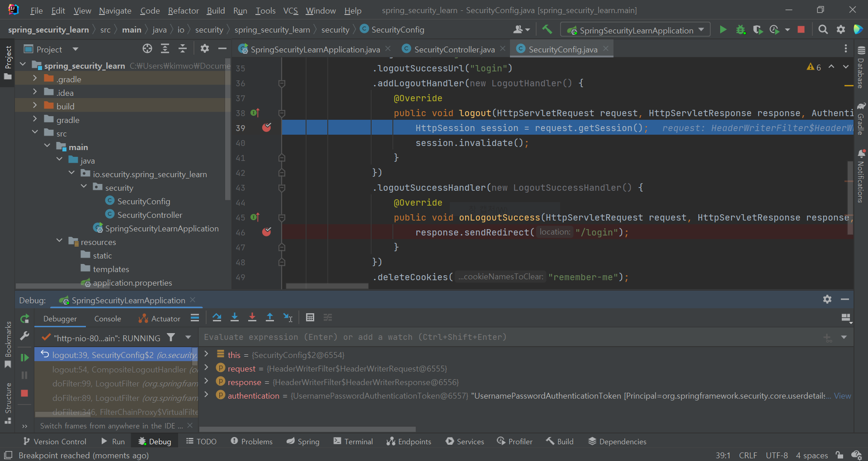Click the View link for authentication value

click(x=842, y=396)
